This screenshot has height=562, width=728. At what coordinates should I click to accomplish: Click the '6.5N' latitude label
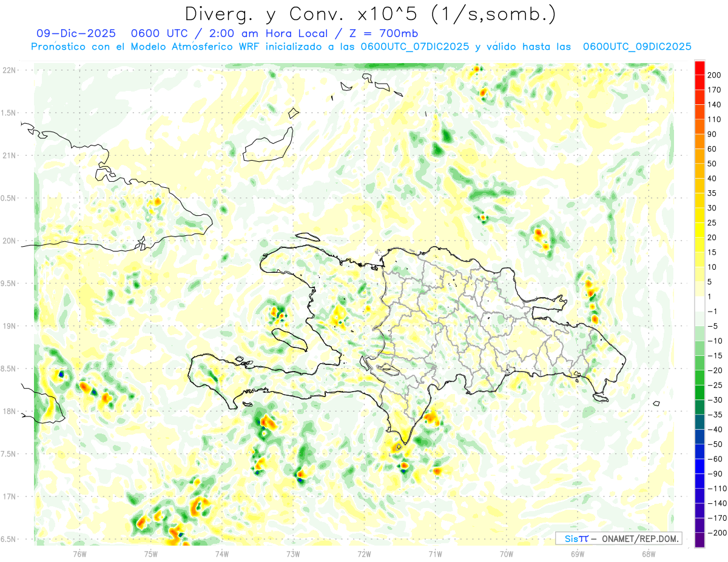(x=8, y=539)
